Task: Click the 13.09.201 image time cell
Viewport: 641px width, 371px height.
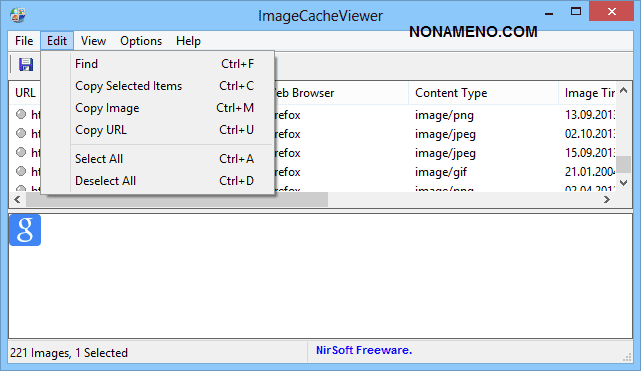Action: [x=589, y=114]
